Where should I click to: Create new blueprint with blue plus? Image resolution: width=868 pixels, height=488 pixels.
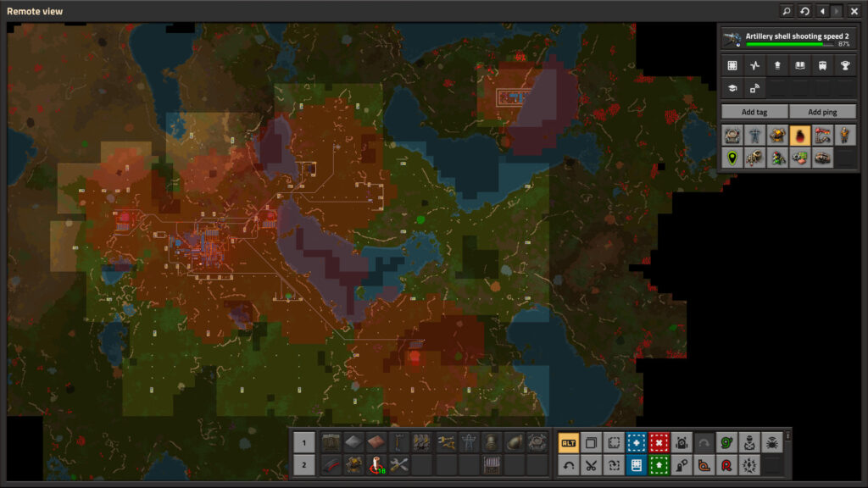coord(636,442)
